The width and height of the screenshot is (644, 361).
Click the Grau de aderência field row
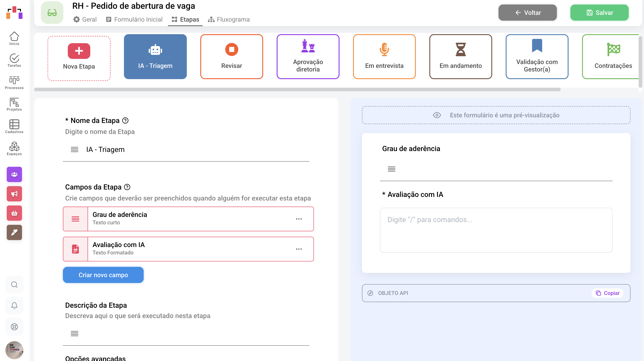(x=188, y=219)
